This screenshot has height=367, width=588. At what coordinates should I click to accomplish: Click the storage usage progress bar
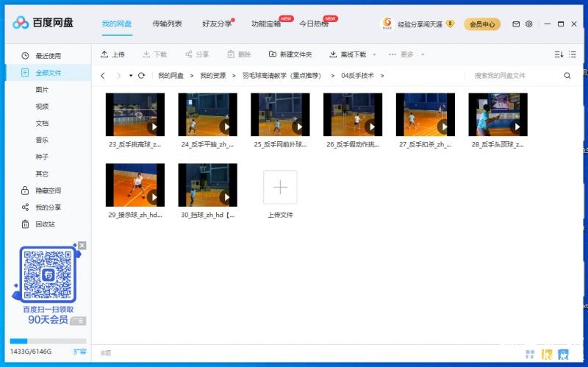tap(48, 341)
